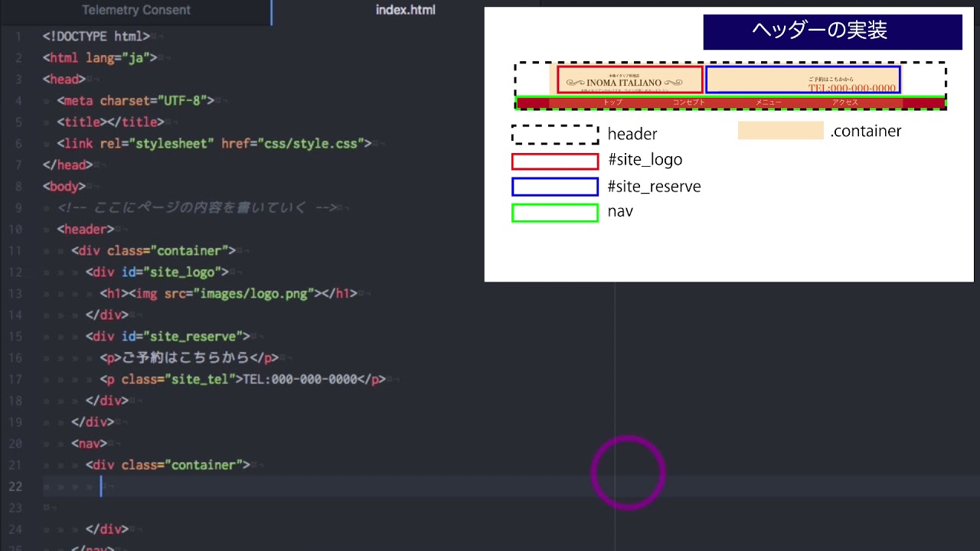The width and height of the screenshot is (980, 551).
Task: Click the <html lang="ja"> tag text
Action: 100,57
